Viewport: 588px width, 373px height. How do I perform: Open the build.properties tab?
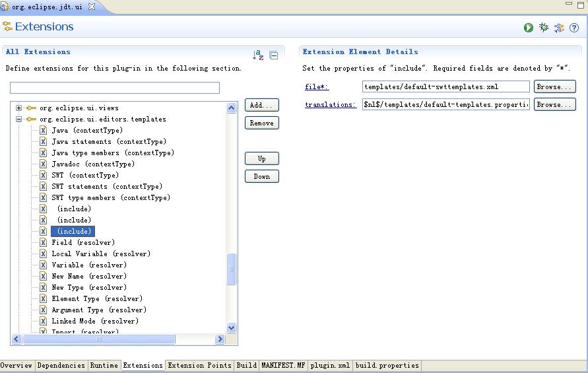[x=387, y=366]
